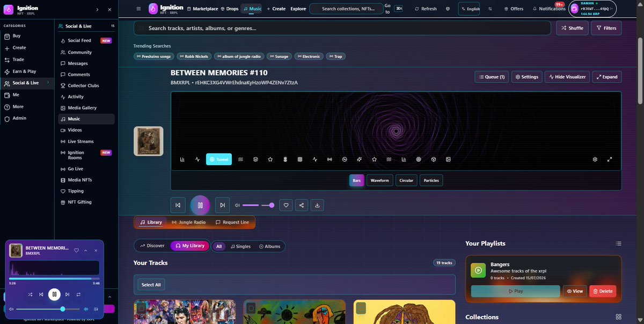The image size is (644, 324).
Task: Click the Select All button
Action: click(x=151, y=285)
